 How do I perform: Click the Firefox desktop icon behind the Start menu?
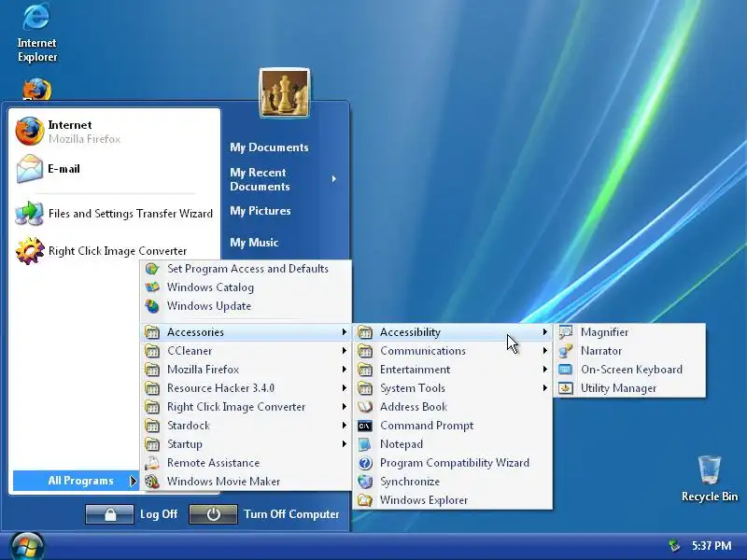point(36,90)
